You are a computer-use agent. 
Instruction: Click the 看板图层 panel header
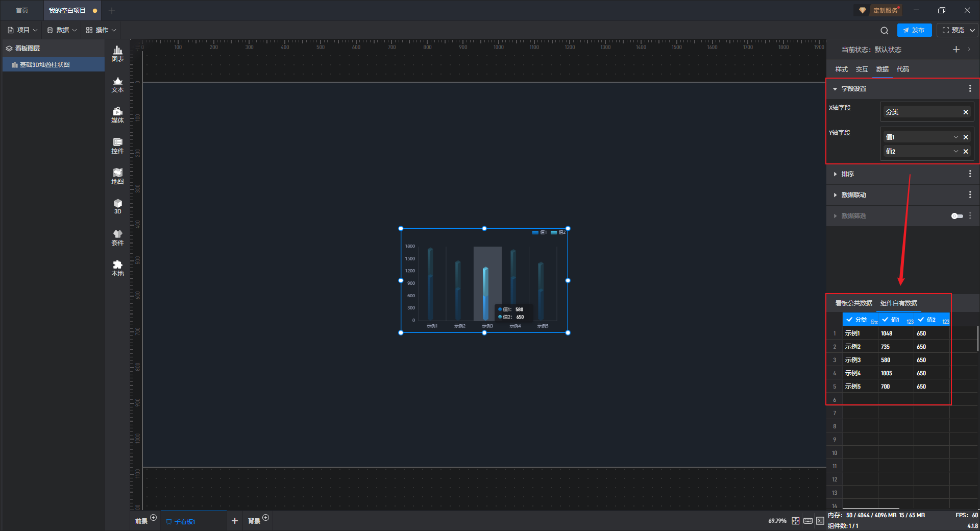click(x=53, y=49)
